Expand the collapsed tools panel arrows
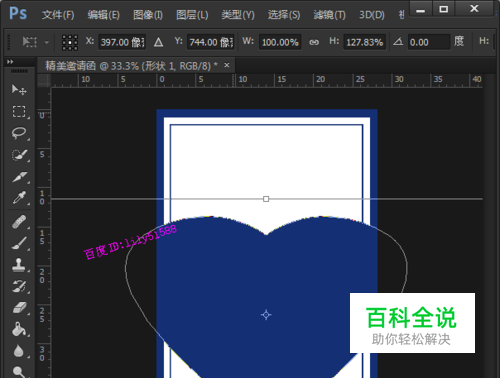500x378 pixels. [x=10, y=62]
